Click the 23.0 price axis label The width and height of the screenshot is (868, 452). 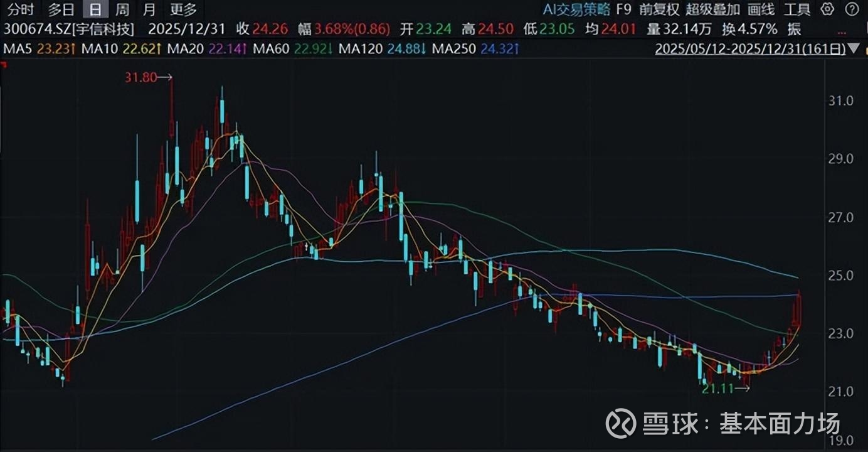[841, 334]
